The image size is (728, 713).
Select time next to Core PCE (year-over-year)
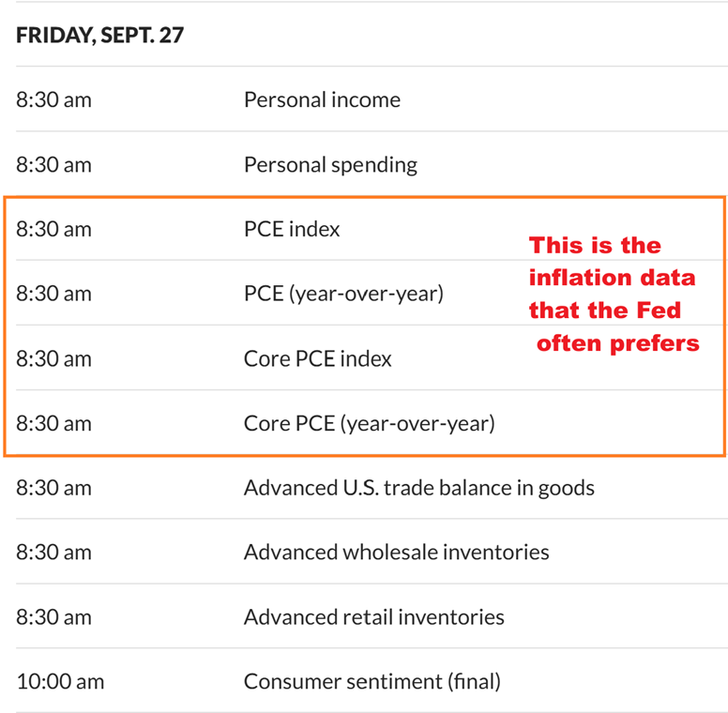tap(53, 423)
